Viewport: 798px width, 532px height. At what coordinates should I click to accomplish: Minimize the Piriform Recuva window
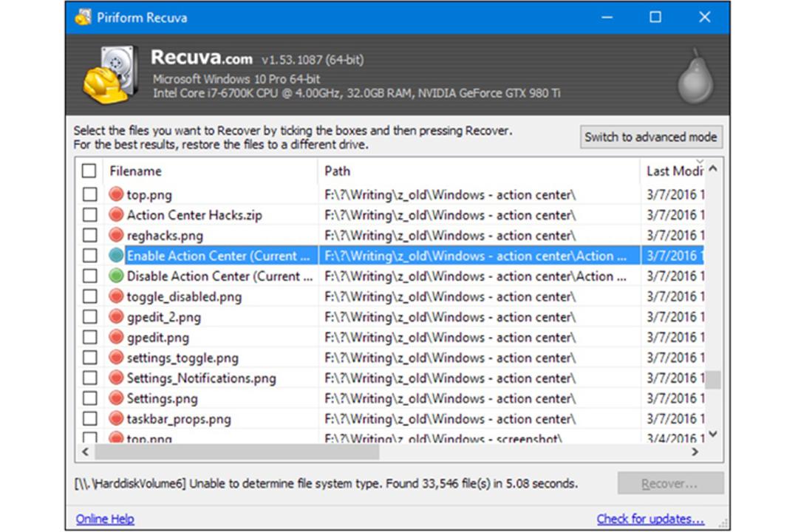pyautogui.click(x=607, y=17)
